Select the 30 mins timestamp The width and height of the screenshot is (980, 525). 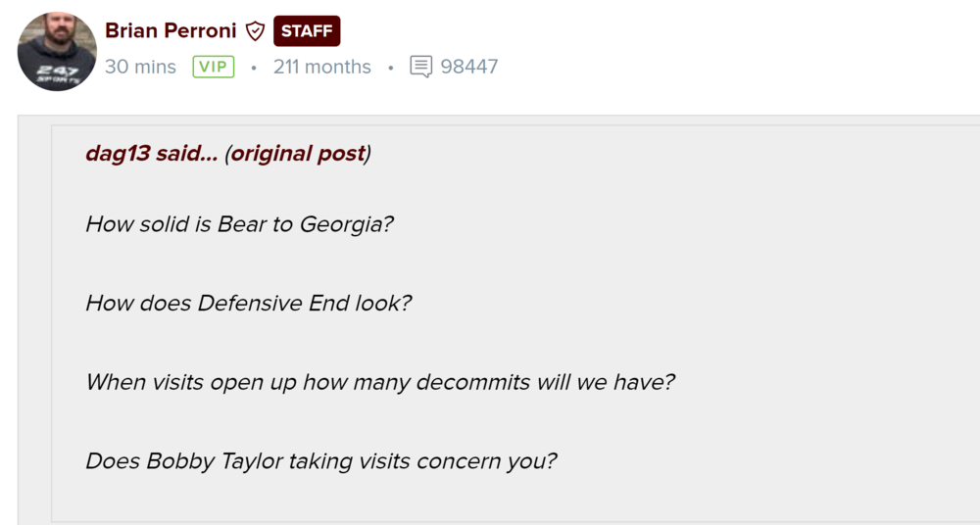(140, 67)
